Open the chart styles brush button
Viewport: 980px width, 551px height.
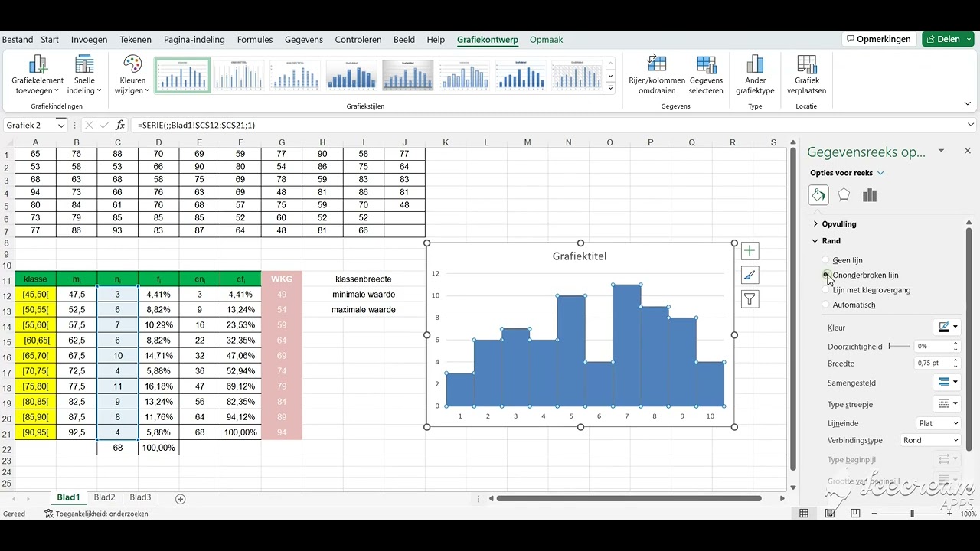[750, 275]
